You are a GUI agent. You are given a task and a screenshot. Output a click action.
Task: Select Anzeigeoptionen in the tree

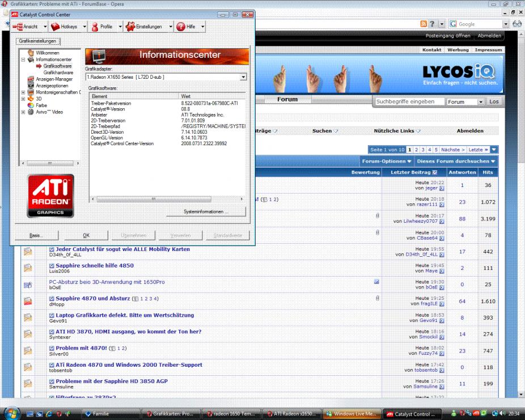[x=52, y=86]
